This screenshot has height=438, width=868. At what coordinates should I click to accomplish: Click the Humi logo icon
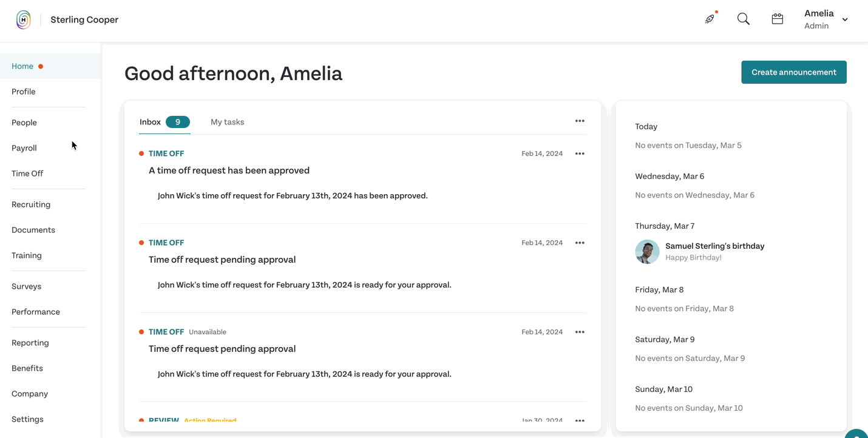tap(24, 19)
